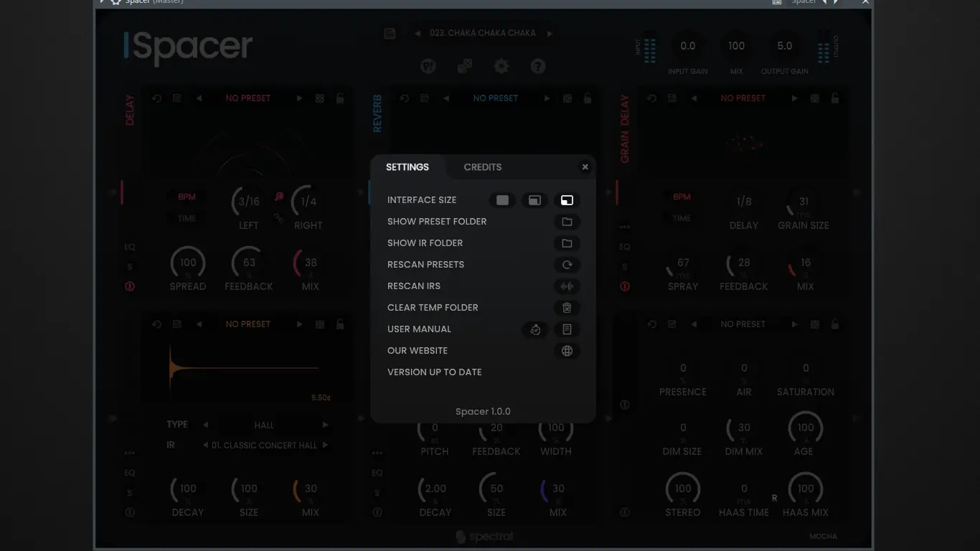
Task: Click the Rescan Presets refresh icon
Action: coord(567,265)
